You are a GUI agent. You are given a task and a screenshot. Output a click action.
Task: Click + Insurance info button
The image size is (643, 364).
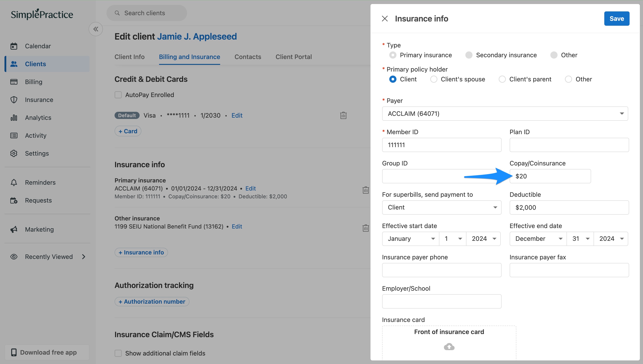pyautogui.click(x=141, y=252)
